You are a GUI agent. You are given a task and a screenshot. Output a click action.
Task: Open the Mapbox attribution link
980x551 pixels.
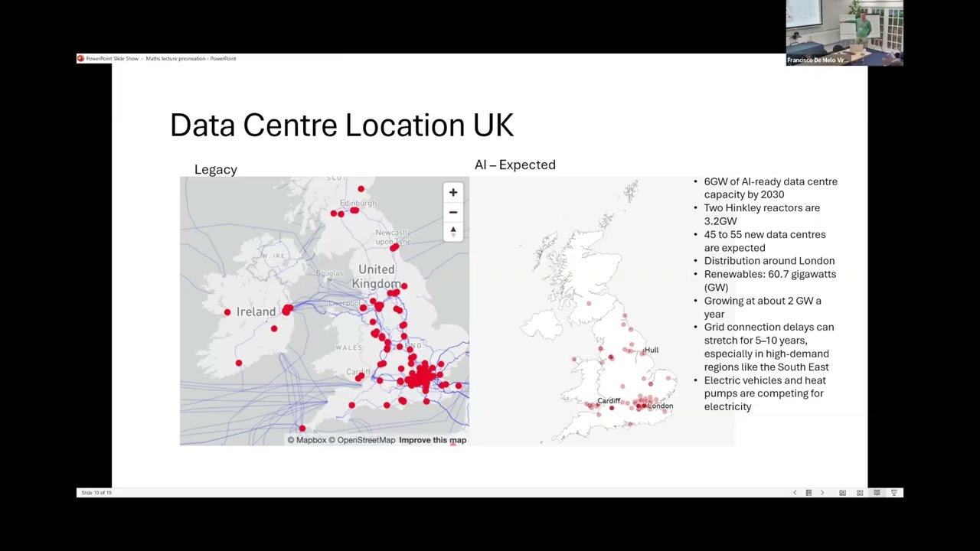[x=306, y=440]
